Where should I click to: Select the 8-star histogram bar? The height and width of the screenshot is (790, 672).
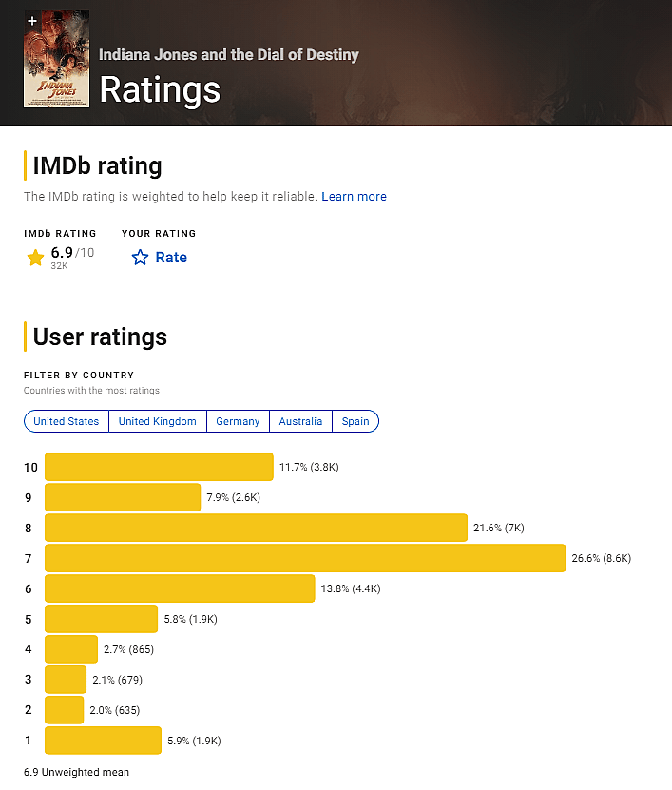[x=256, y=528]
